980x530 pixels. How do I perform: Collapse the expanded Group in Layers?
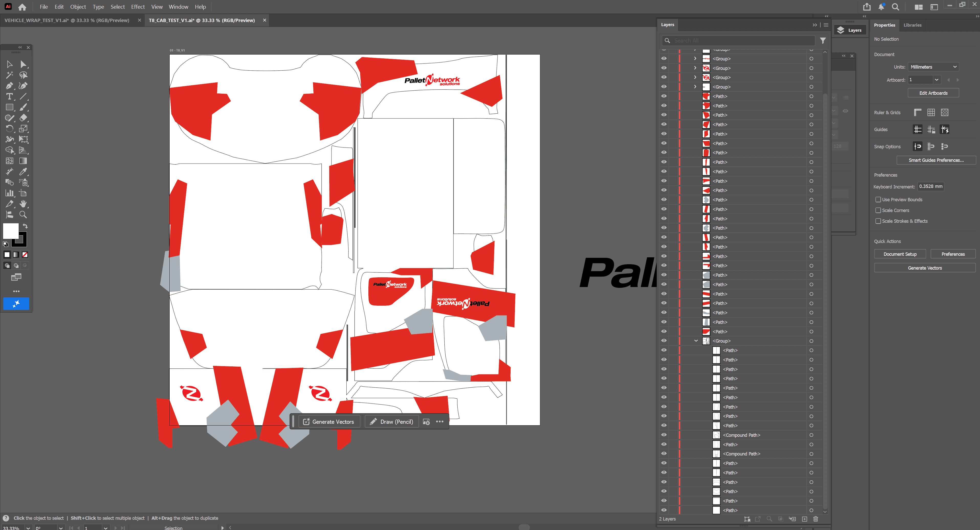coord(696,341)
